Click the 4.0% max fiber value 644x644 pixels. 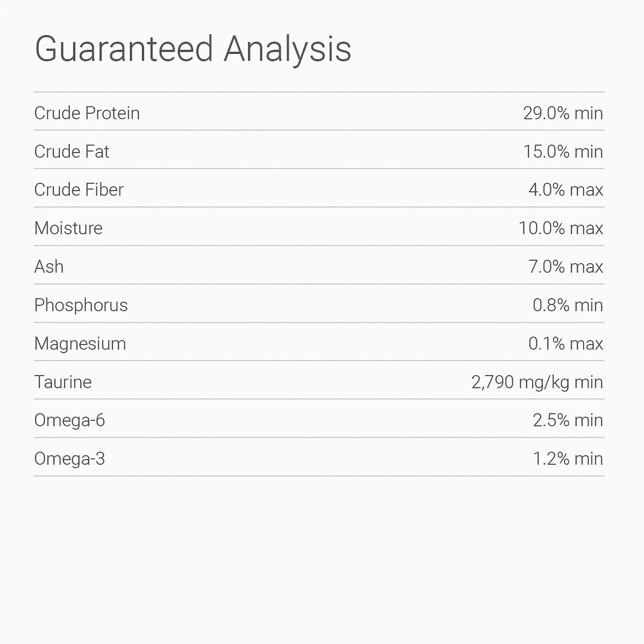click(565, 190)
